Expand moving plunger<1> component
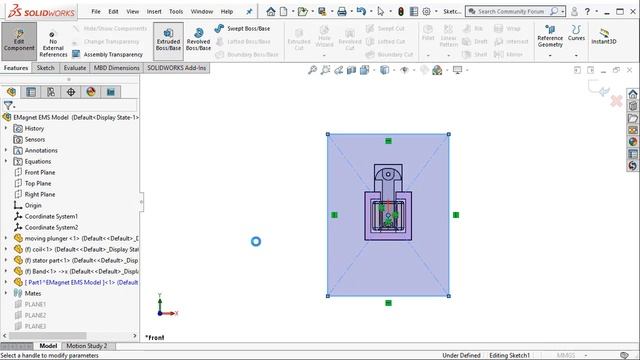This screenshot has height=360, width=640. pos(6,238)
